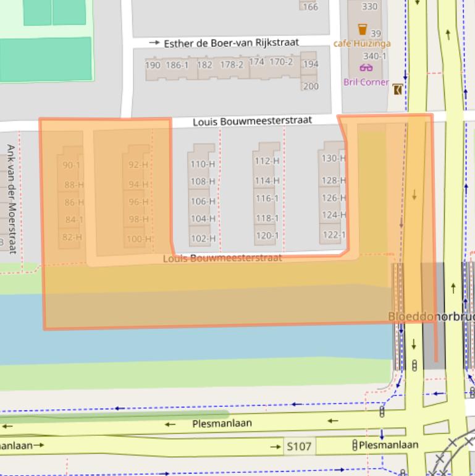Select highlighted building 100-H
The height and width of the screenshot is (476, 475).
(x=138, y=239)
